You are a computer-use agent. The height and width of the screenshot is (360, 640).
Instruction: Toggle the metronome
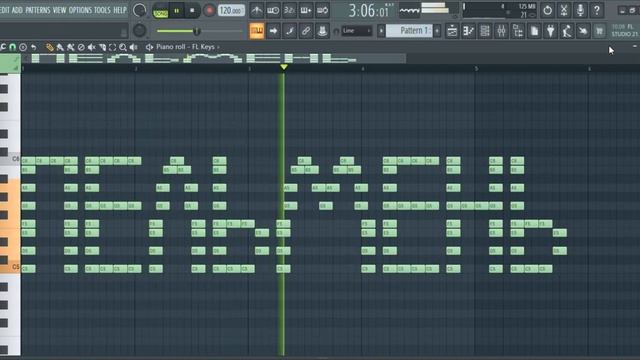pyautogui.click(x=256, y=10)
